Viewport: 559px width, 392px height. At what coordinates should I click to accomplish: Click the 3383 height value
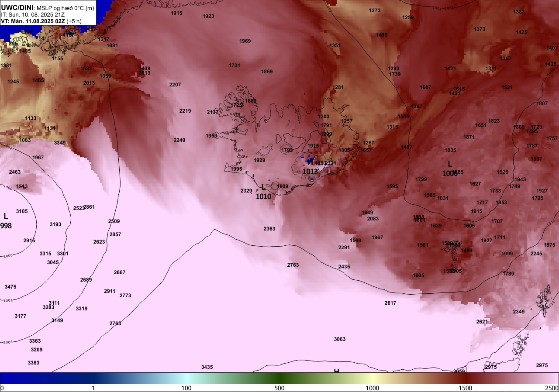[34, 363]
